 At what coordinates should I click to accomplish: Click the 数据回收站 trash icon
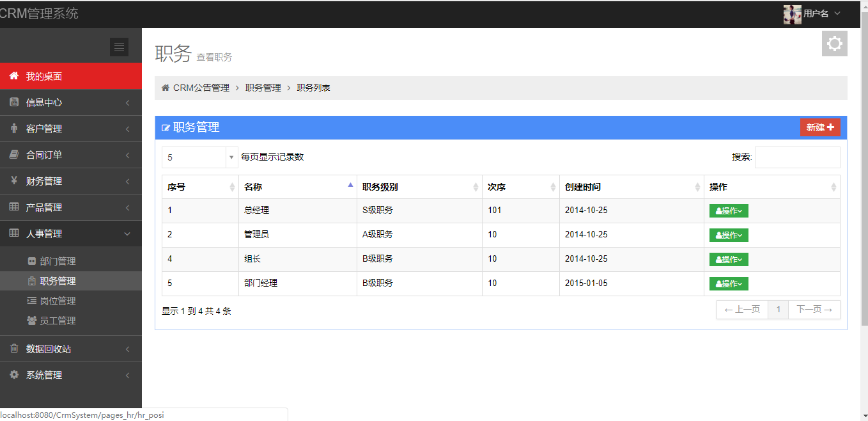(x=14, y=349)
